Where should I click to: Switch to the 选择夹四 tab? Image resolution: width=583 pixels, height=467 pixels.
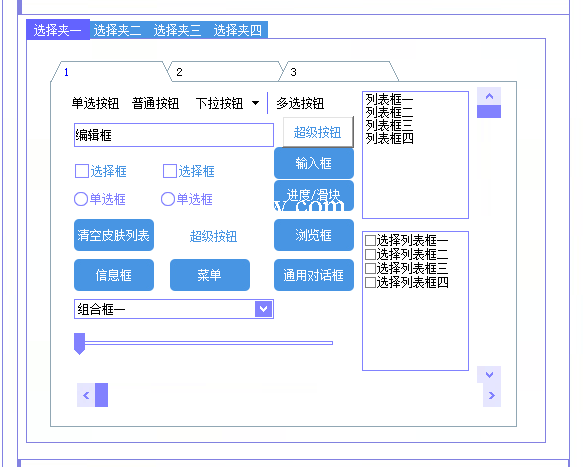(238, 30)
